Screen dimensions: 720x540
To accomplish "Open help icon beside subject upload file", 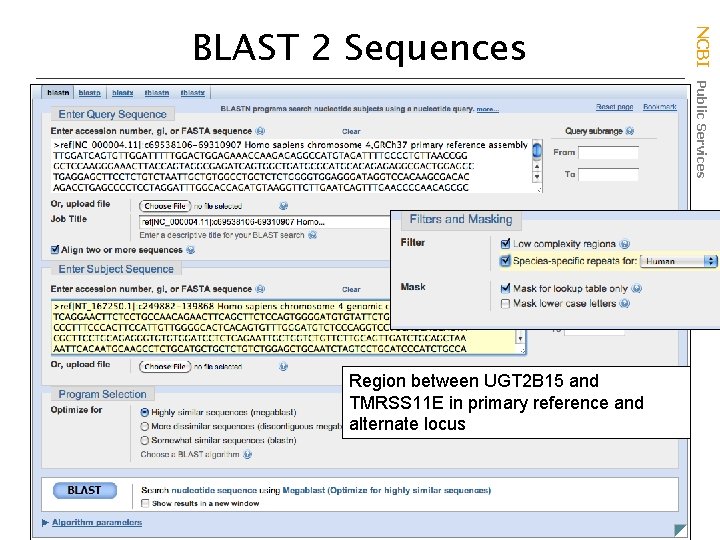I will [x=283, y=366].
